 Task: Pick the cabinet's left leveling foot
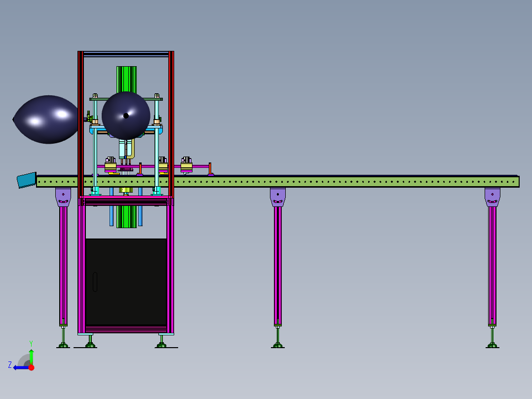[x=90, y=341]
